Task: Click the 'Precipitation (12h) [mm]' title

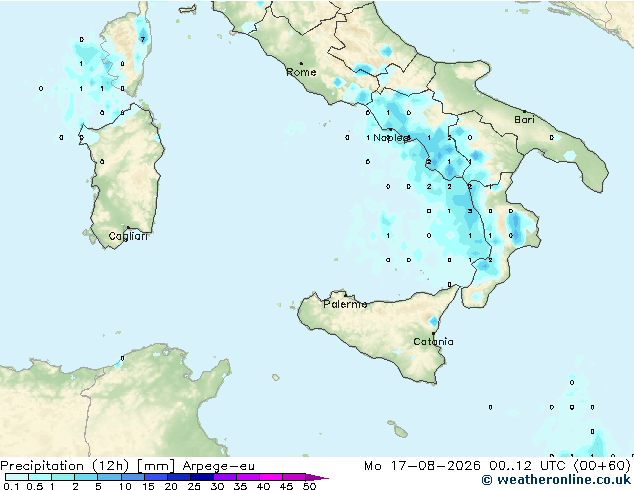Action: point(87,466)
